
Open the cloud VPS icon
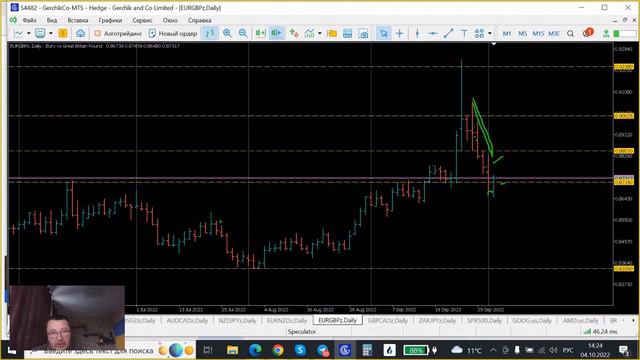80,33
